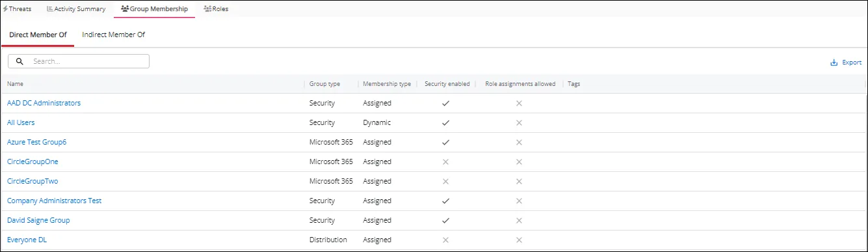
Task: Click Role assignments X for All Users
Action: pos(519,122)
